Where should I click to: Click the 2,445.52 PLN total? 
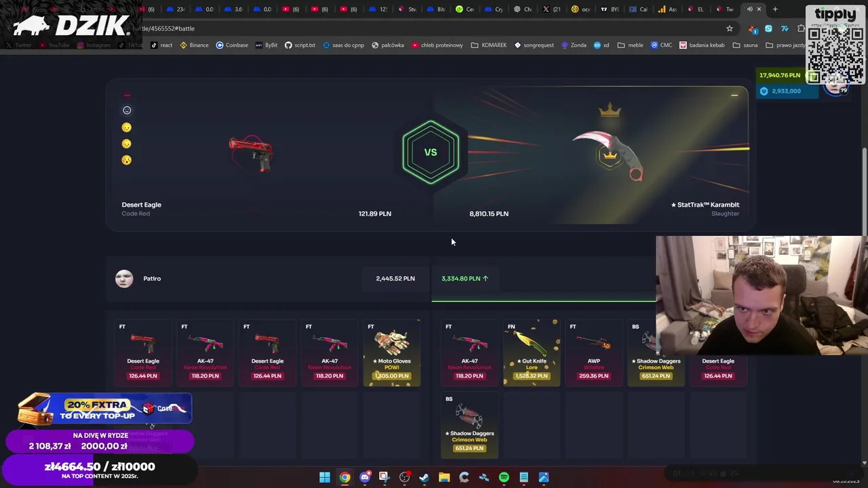pyautogui.click(x=395, y=279)
